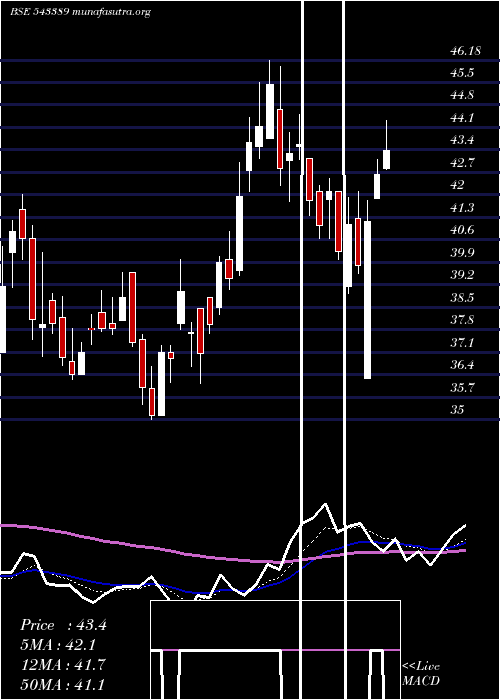This screenshot has height=700, width=500.
Task: Click the Price : 43.4 readout
Action: 63,625
